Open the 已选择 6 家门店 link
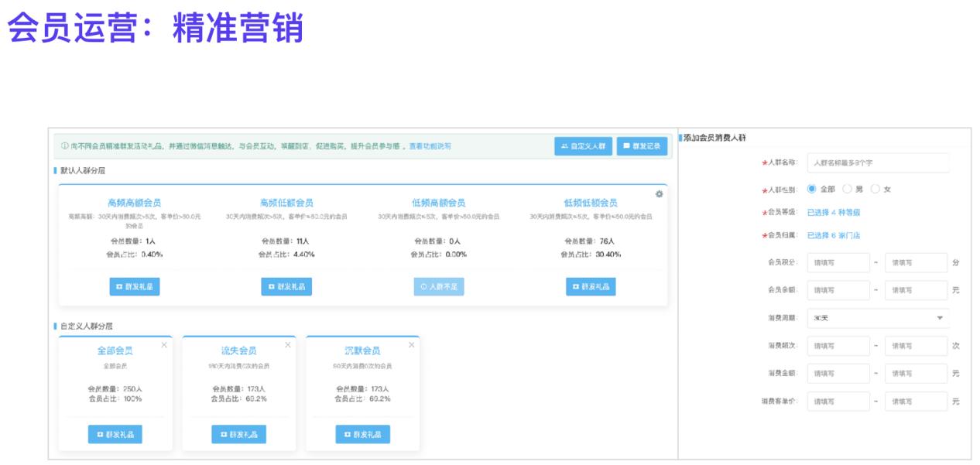Viewport: 980px width, 465px height. click(x=834, y=235)
